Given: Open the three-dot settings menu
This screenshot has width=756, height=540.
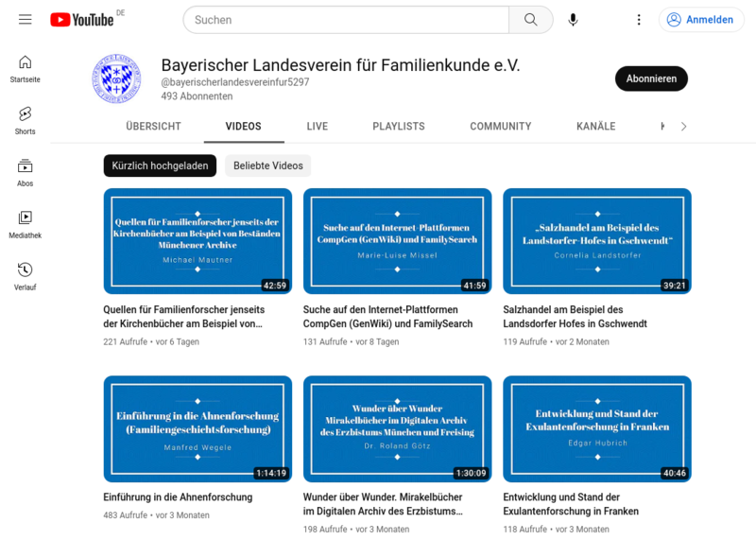Looking at the screenshot, I should 639,20.
